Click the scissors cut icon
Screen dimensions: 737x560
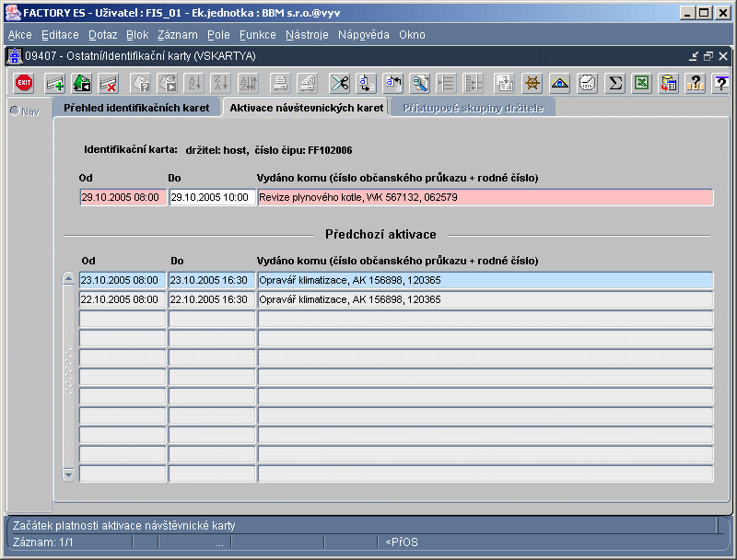[x=339, y=83]
